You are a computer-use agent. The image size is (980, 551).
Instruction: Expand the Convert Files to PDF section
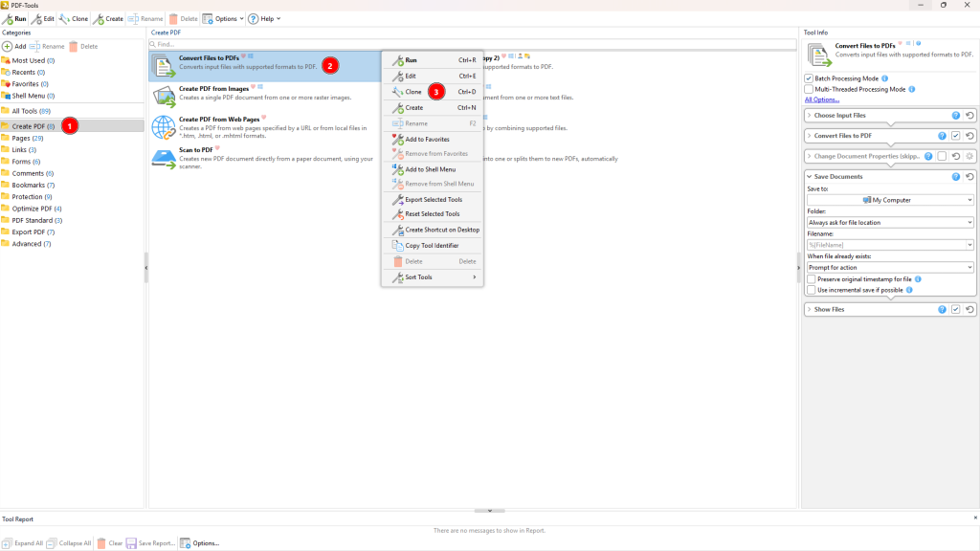point(810,136)
